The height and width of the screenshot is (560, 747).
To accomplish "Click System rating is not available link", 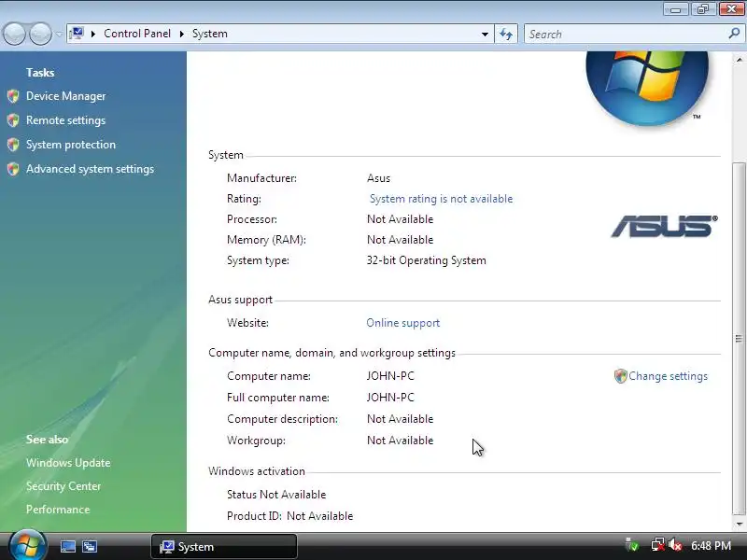I will point(441,199).
